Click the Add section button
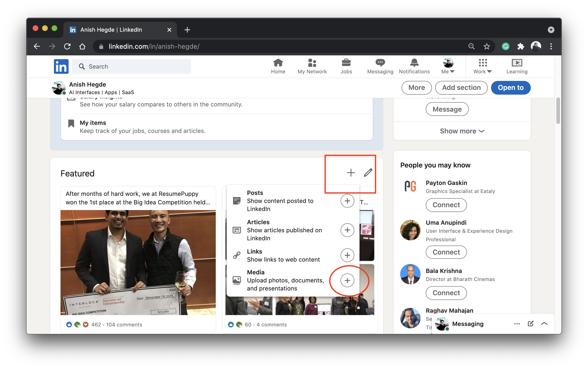Viewport: 588px width, 369px height. (461, 88)
